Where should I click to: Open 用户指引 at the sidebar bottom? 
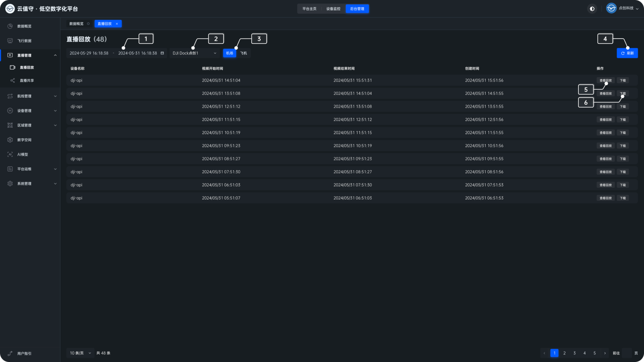(x=24, y=353)
